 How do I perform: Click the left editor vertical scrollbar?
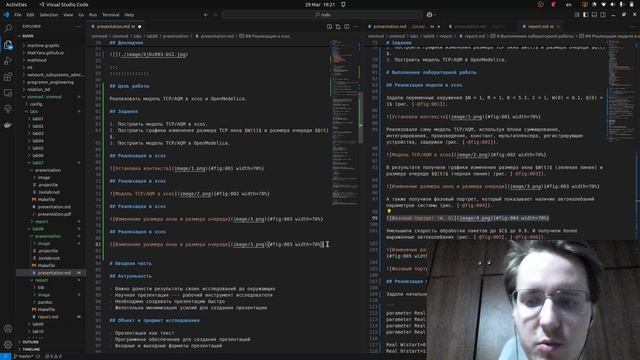(x=361, y=118)
